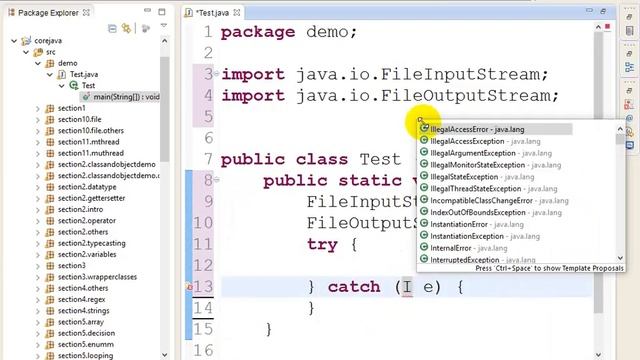
Task: Select section2.intro package
Action: pos(80,209)
